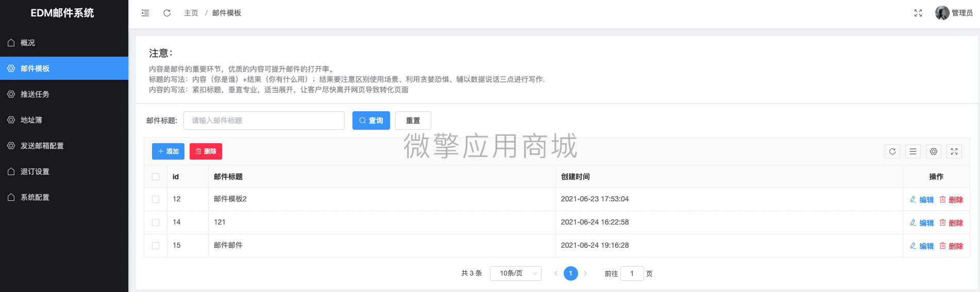Screen dimensions: 980x292
Task: Delete the row titled 121
Action: coord(951,223)
